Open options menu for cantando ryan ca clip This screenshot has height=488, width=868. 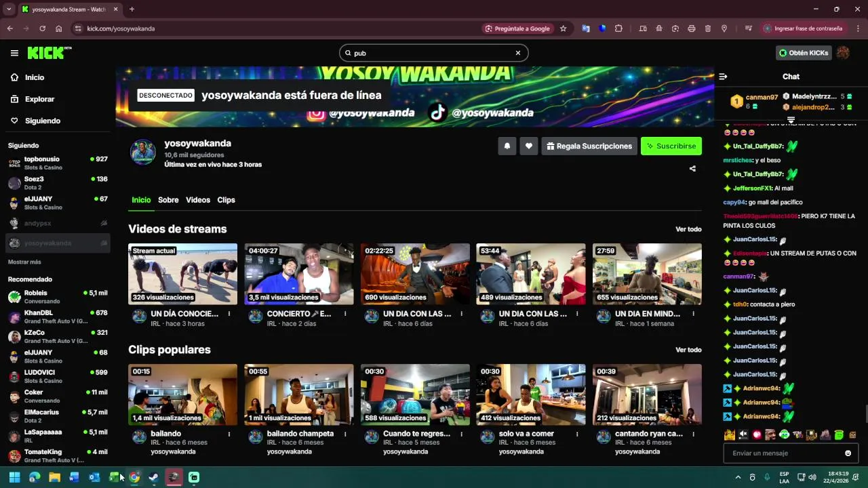coord(693,434)
